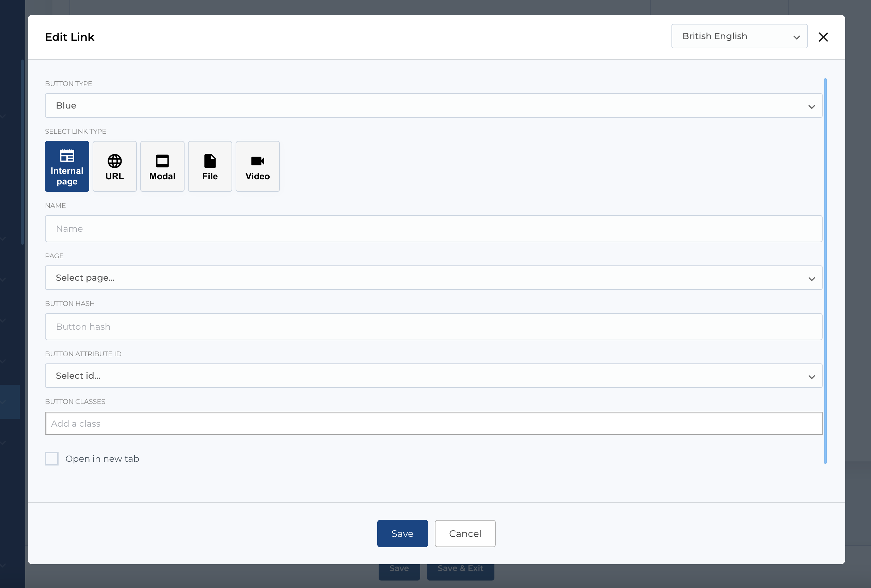Click the Add a class field
Viewport: 871px width, 588px height.
tap(433, 424)
